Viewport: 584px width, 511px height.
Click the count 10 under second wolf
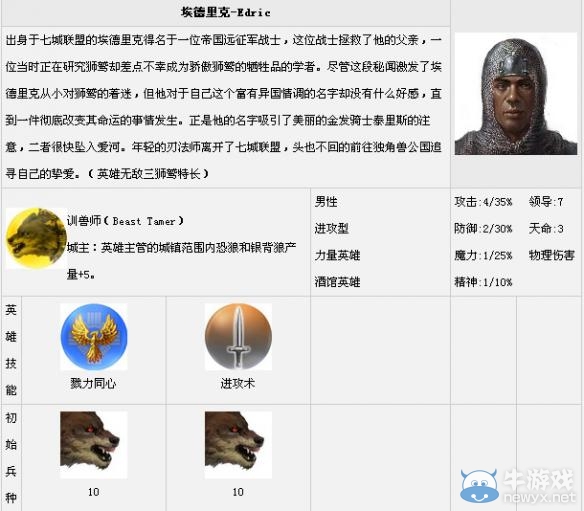pyautogui.click(x=238, y=492)
